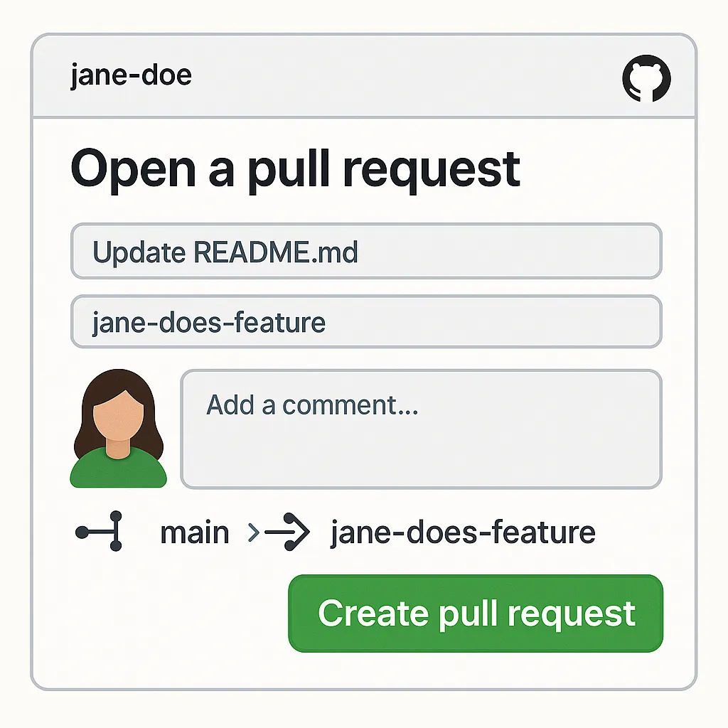Screen dimensions: 728x728
Task: Click the empty middle of the header bar
Action: [398, 76]
